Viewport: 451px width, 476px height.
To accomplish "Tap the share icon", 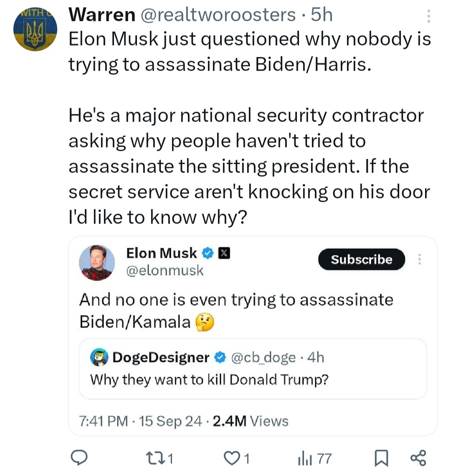I will [x=418, y=458].
